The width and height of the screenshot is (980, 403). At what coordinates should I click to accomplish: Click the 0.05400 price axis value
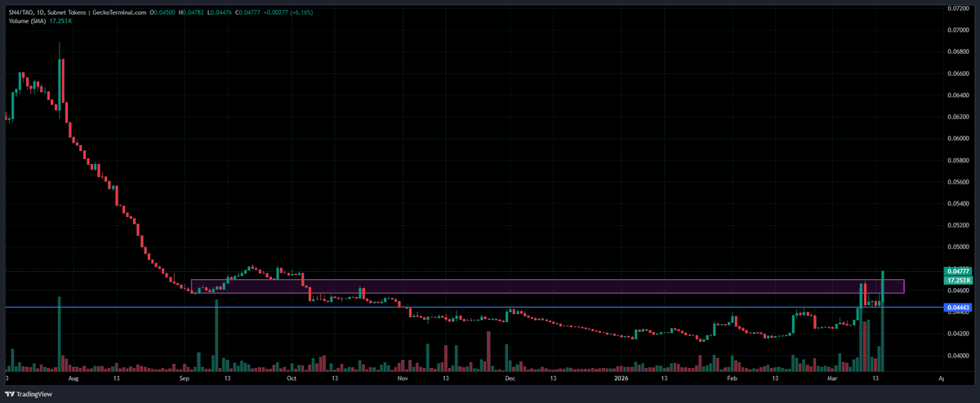click(957, 203)
